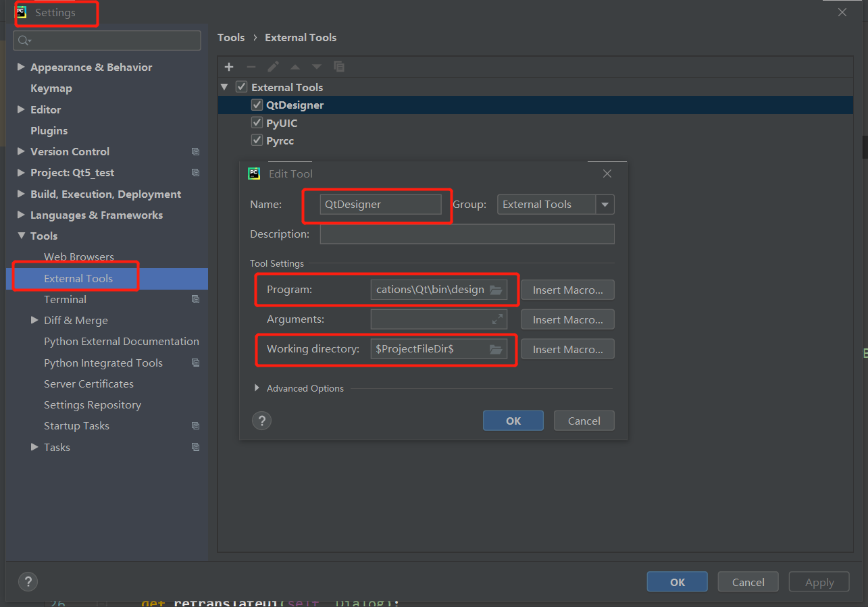Image resolution: width=868 pixels, height=607 pixels.
Task: Open help in Settings window bottom-left
Action: tap(28, 581)
